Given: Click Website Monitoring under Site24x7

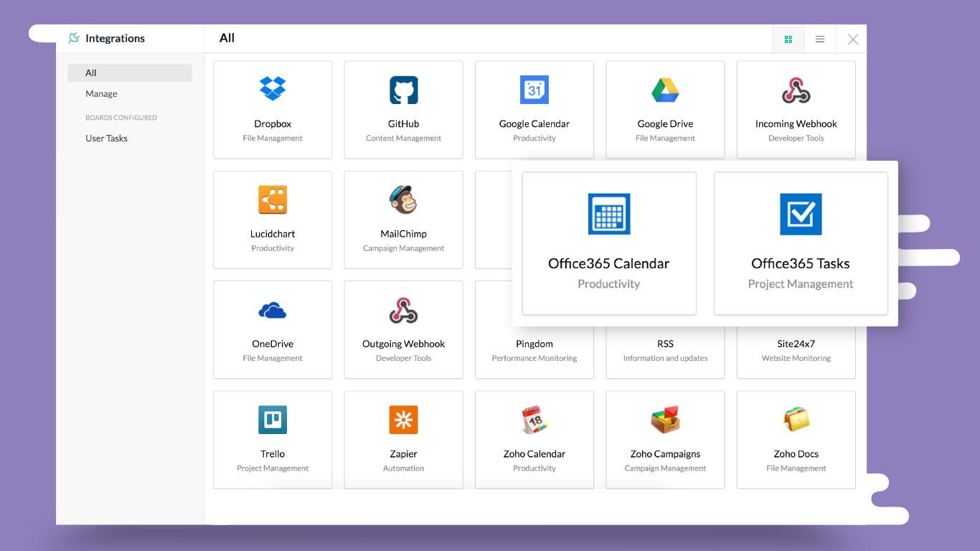Looking at the screenshot, I should pyautogui.click(x=796, y=358).
